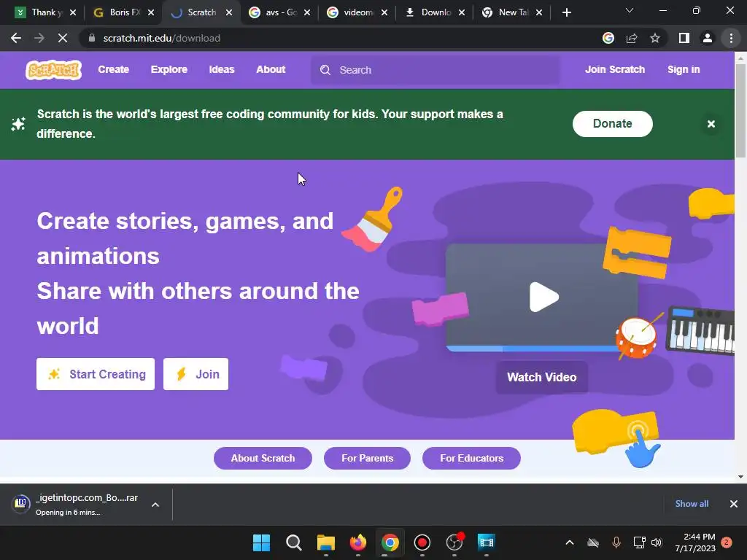Click the Scratch logo

click(53, 70)
